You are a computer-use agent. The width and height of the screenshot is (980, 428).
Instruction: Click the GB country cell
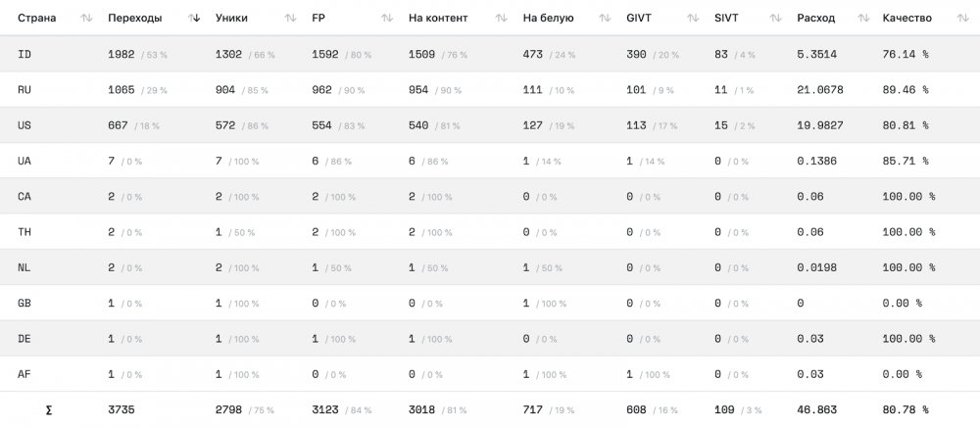(24, 303)
